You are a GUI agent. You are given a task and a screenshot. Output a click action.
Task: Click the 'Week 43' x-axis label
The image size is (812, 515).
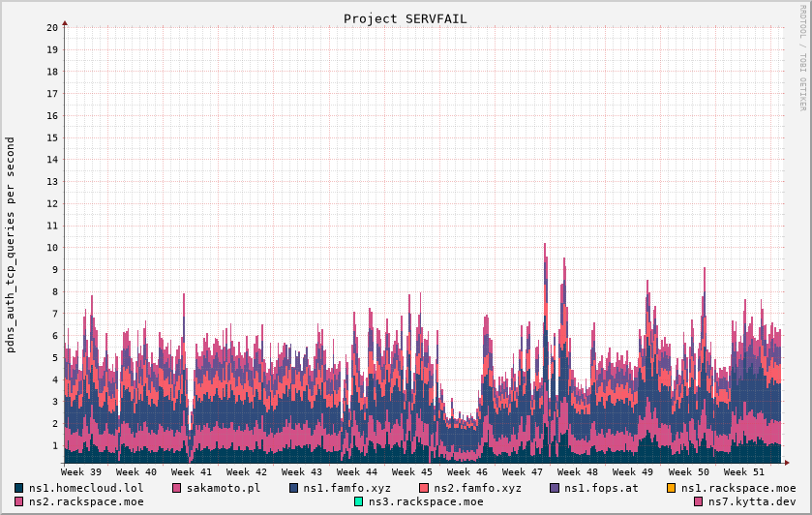(x=302, y=471)
